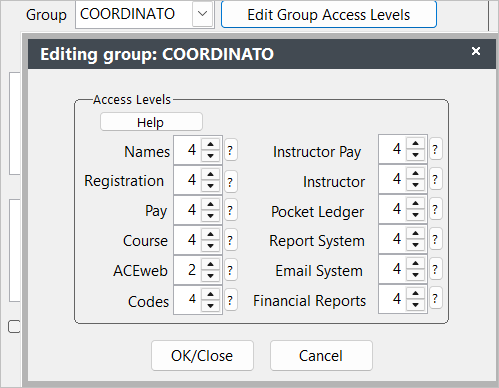The height and width of the screenshot is (388, 499).
Task: Decrease Codes access level
Action: coord(210,305)
